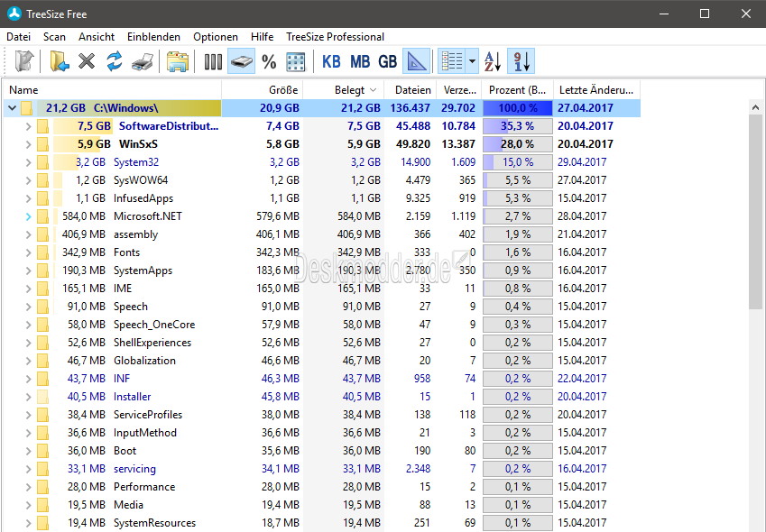Click the first toolbar icon with the arrow
Viewport: 766px width, 532px height.
tap(24, 61)
